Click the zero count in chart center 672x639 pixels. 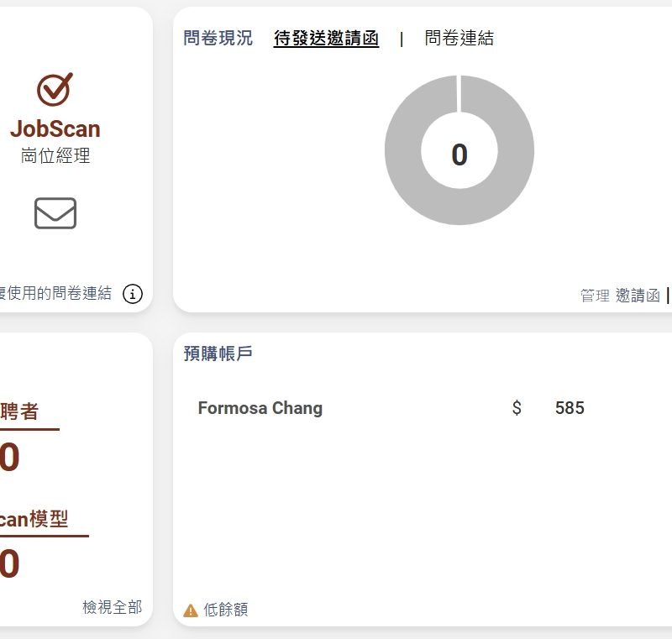(x=459, y=155)
